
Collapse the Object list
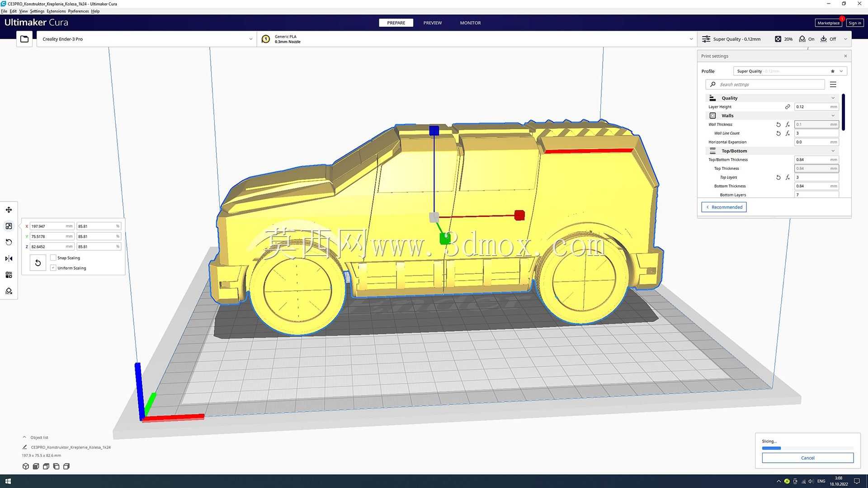24,437
